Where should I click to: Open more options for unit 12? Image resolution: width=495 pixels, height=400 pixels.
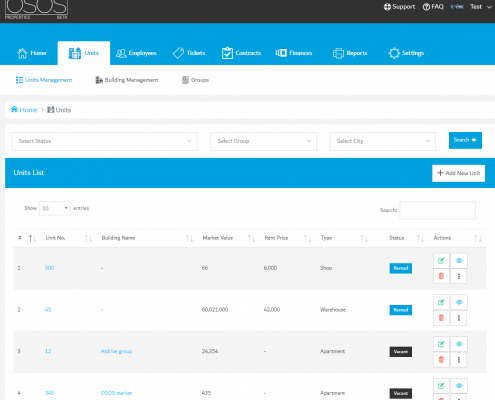(x=459, y=360)
